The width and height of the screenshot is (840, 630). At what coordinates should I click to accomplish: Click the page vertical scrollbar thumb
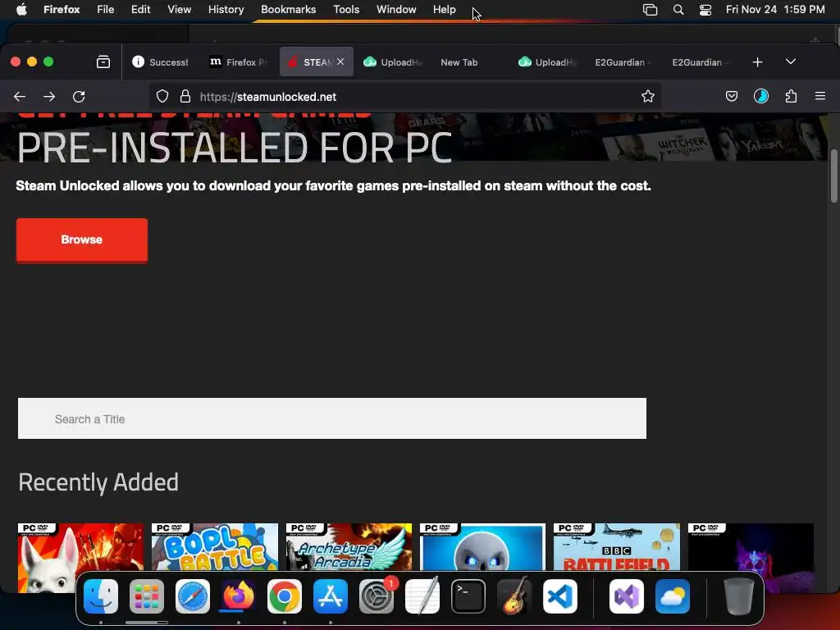point(833,177)
